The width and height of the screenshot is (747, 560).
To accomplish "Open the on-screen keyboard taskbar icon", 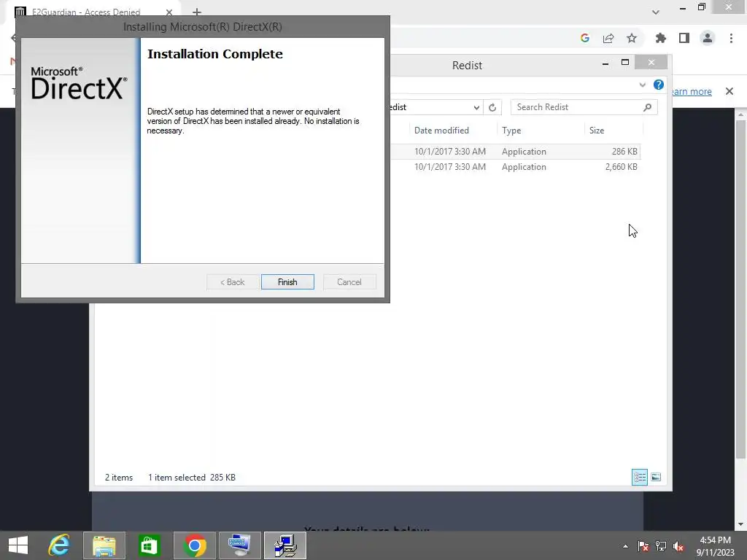I will 239,545.
